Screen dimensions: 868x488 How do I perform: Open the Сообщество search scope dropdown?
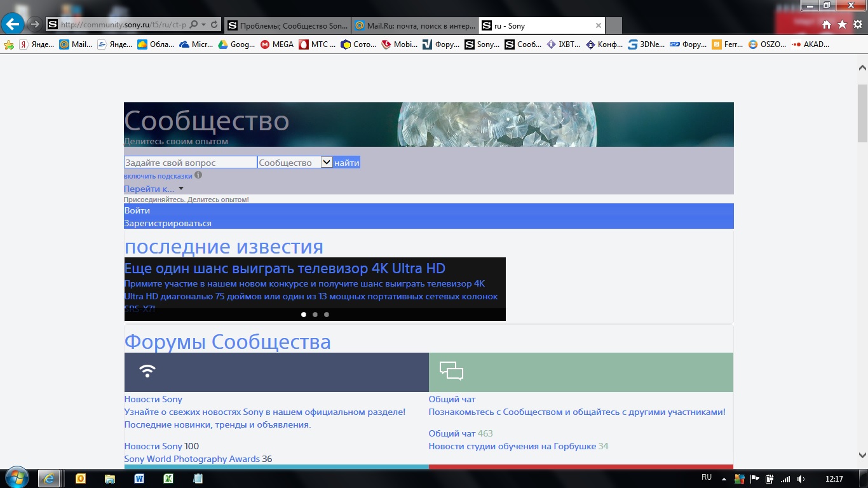point(327,163)
